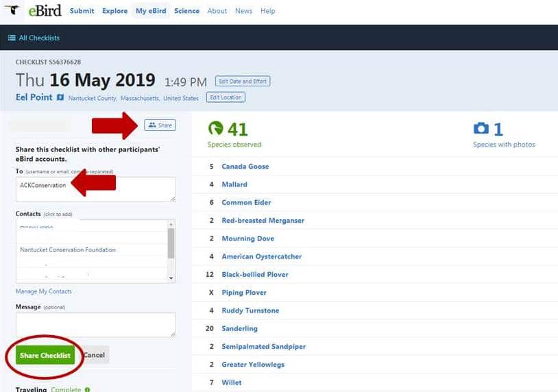The width and height of the screenshot is (558, 392).
Task: Open the Eel Point location link
Action: point(34,97)
